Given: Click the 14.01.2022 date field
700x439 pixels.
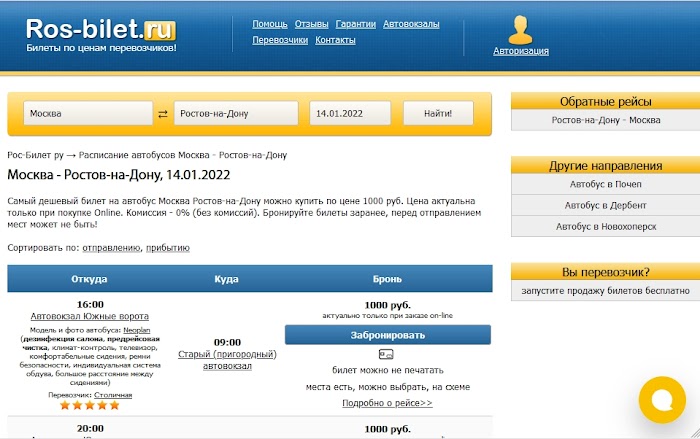Looking at the screenshot, I should coord(350,113).
